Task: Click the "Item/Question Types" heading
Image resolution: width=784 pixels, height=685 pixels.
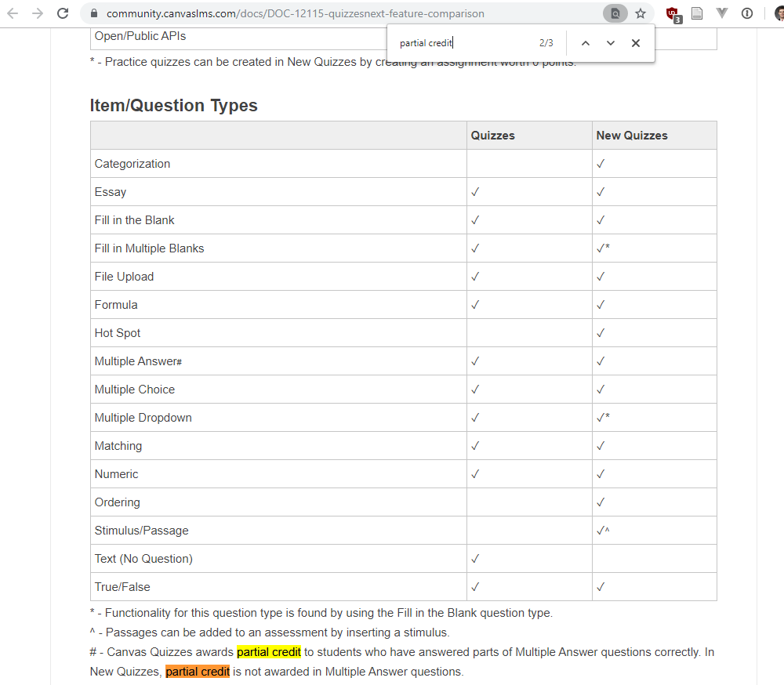Action: [x=173, y=106]
